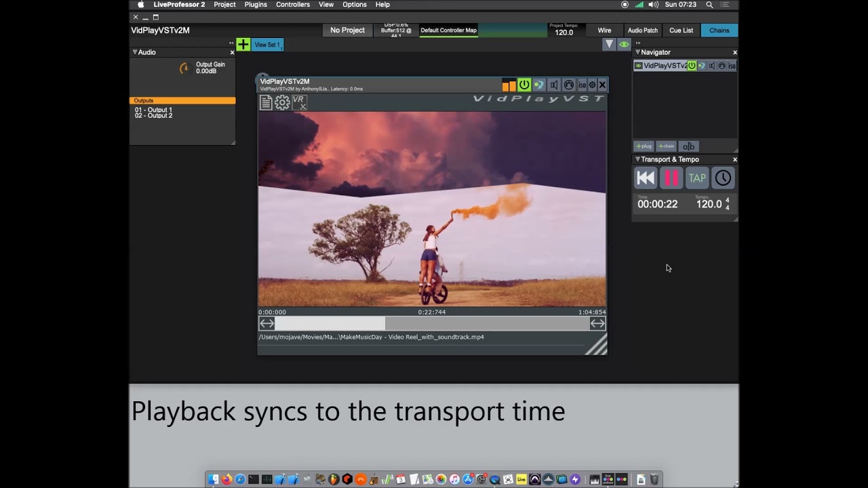Click the orange Outputs header bar
The height and width of the screenshot is (488, 868).
182,100
